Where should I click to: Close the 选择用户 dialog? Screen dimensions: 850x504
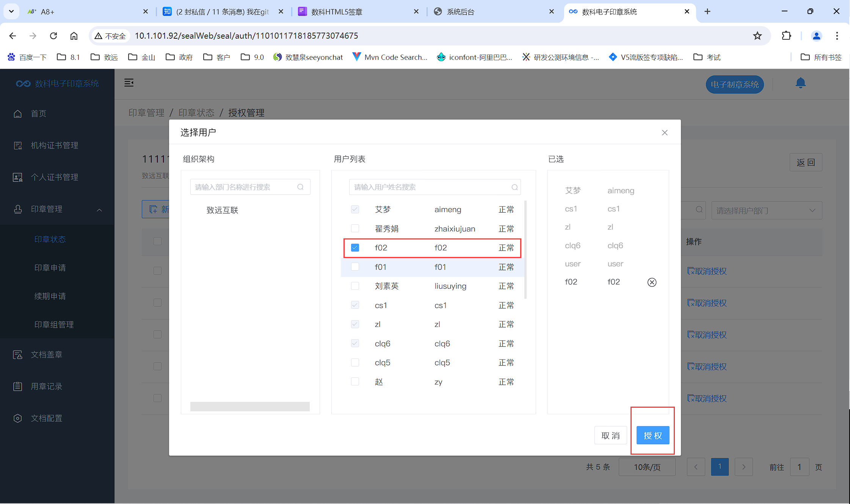(x=665, y=133)
